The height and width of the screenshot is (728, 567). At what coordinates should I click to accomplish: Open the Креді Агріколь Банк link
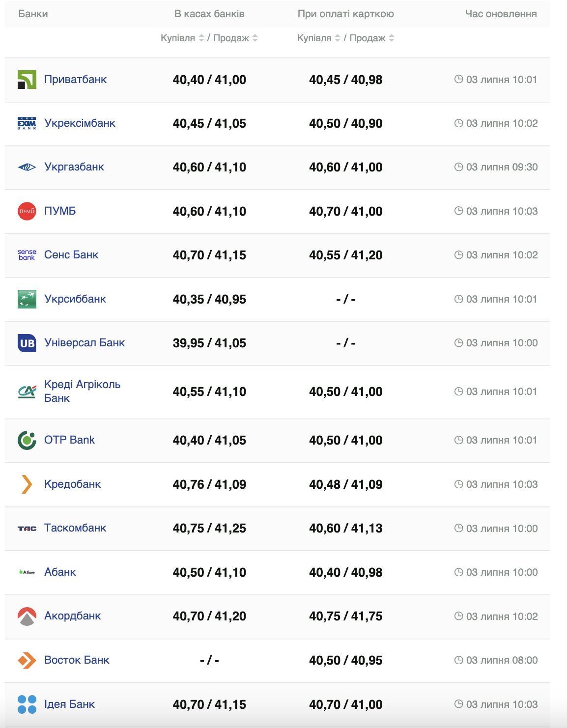[x=82, y=391]
